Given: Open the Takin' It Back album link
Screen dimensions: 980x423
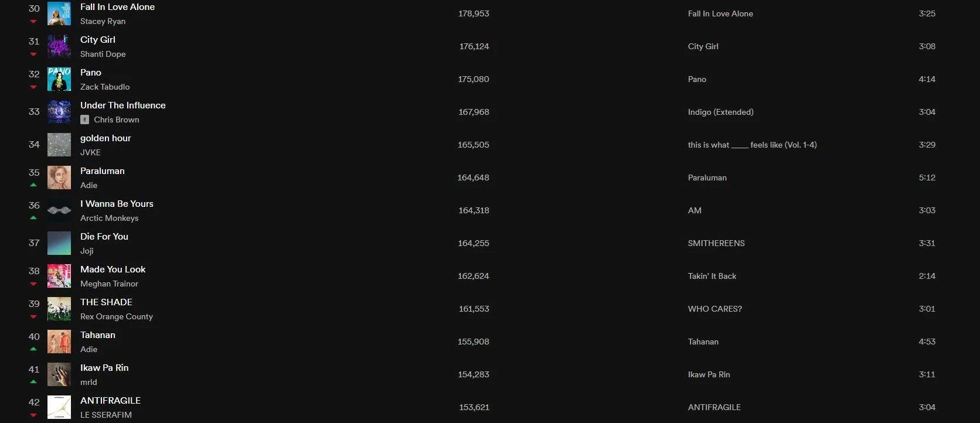Looking at the screenshot, I should coord(712,276).
